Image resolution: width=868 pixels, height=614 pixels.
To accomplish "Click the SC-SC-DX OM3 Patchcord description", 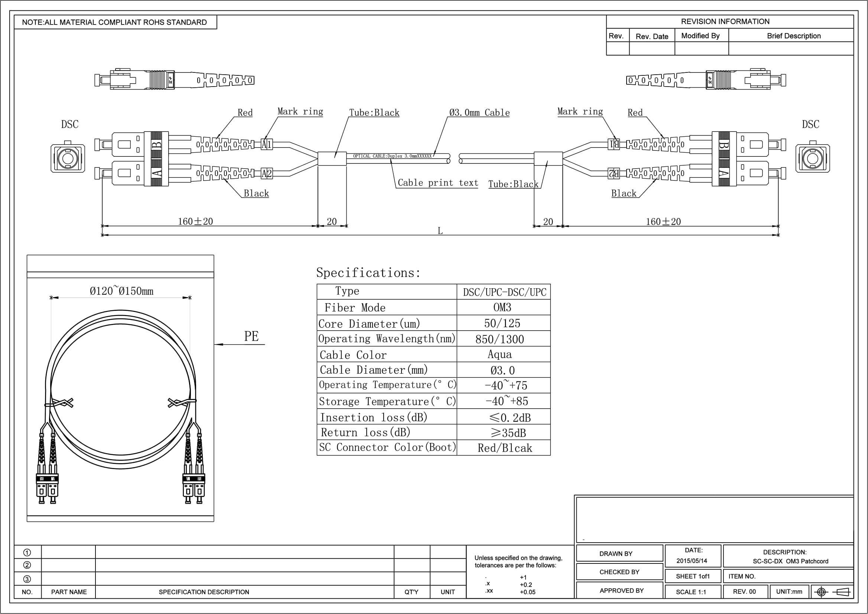I will click(x=790, y=561).
